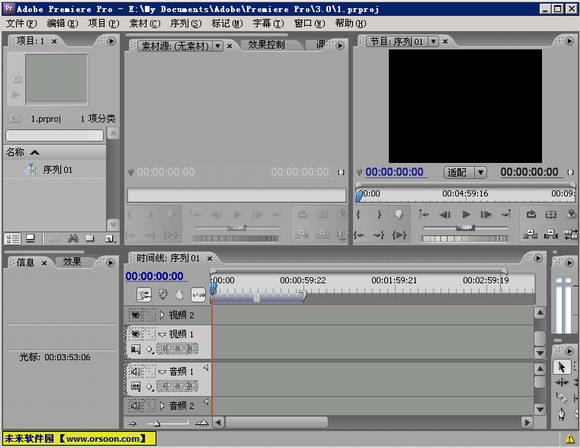580x448 pixels.
Task: Click the program monitor blue timecode
Action: point(394,172)
